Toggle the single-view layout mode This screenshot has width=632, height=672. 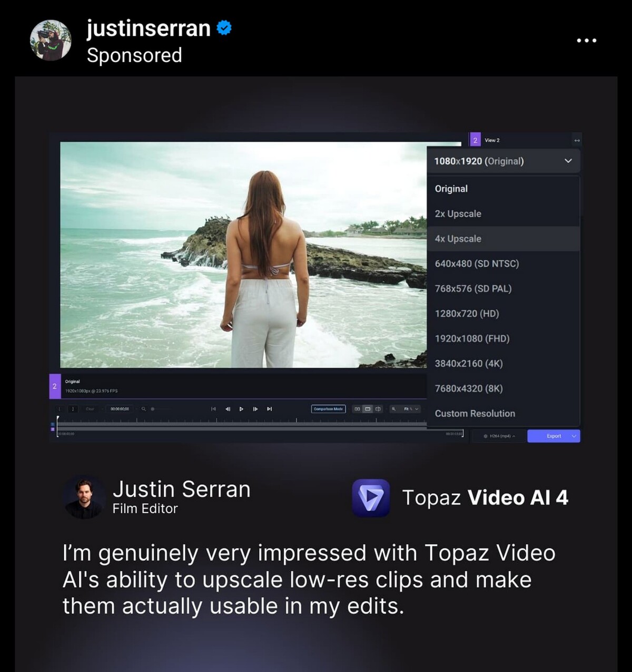pyautogui.click(x=368, y=408)
